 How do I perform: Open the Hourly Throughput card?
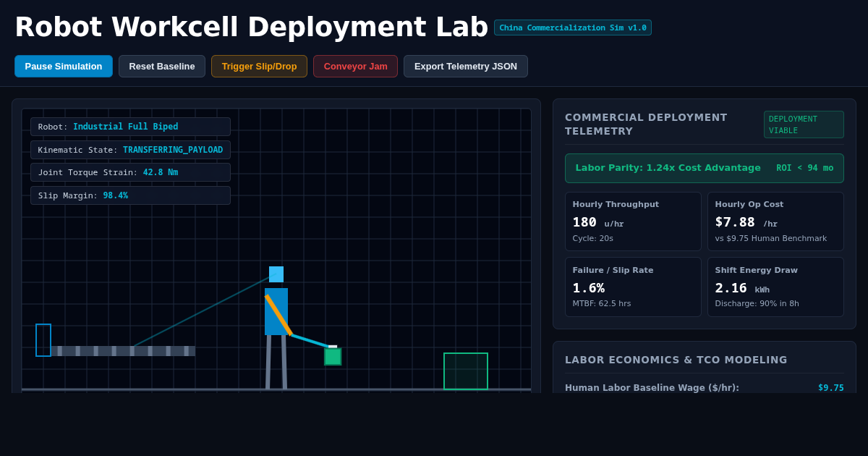tap(633, 221)
